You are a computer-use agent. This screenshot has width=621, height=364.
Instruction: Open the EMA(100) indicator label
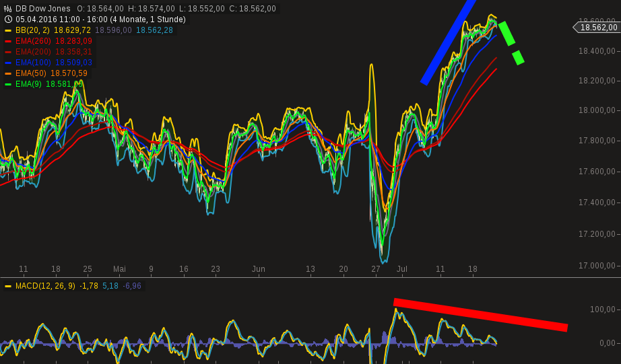33,62
